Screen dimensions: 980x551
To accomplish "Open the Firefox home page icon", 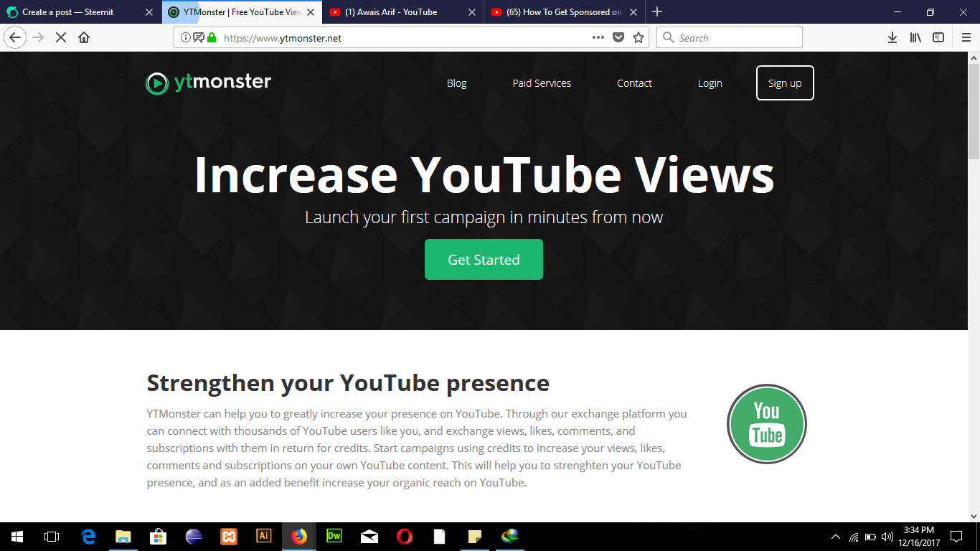I will click(84, 37).
